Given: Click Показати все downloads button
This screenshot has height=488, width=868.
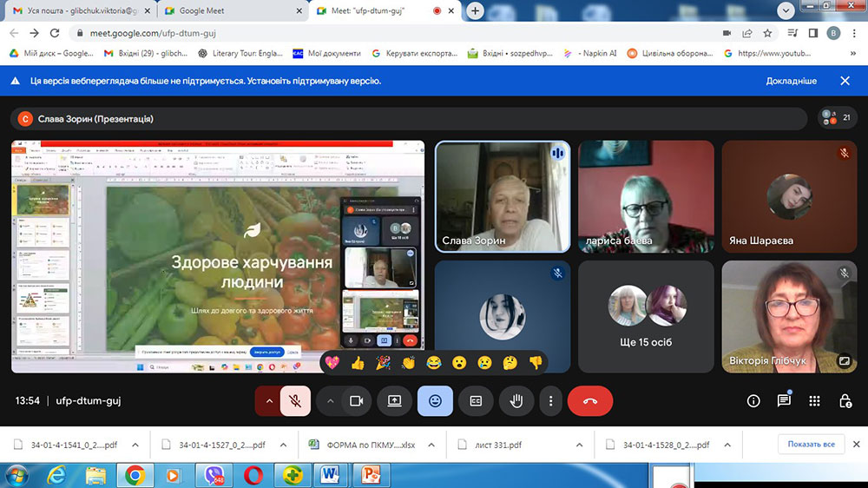Looking at the screenshot, I should coord(811,445).
